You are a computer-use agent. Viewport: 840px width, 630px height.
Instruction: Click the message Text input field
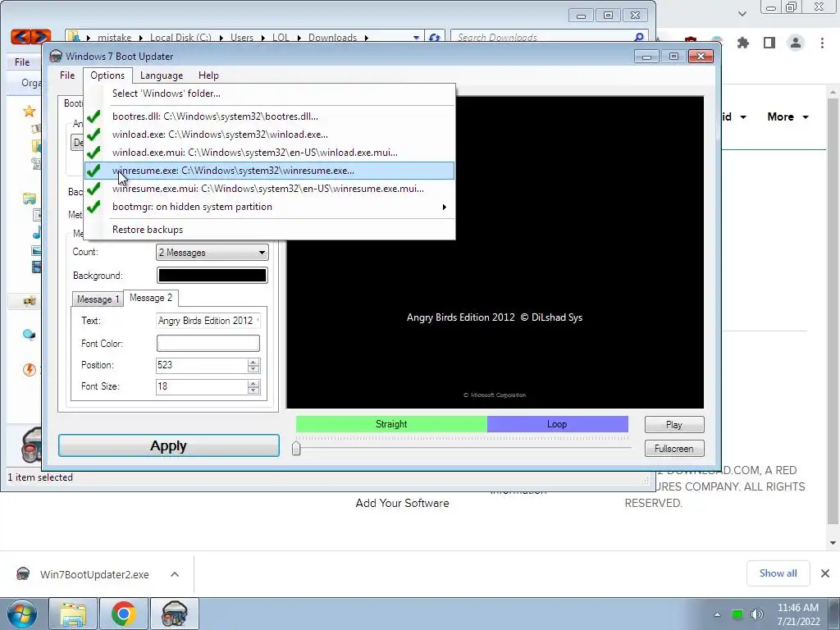208,321
